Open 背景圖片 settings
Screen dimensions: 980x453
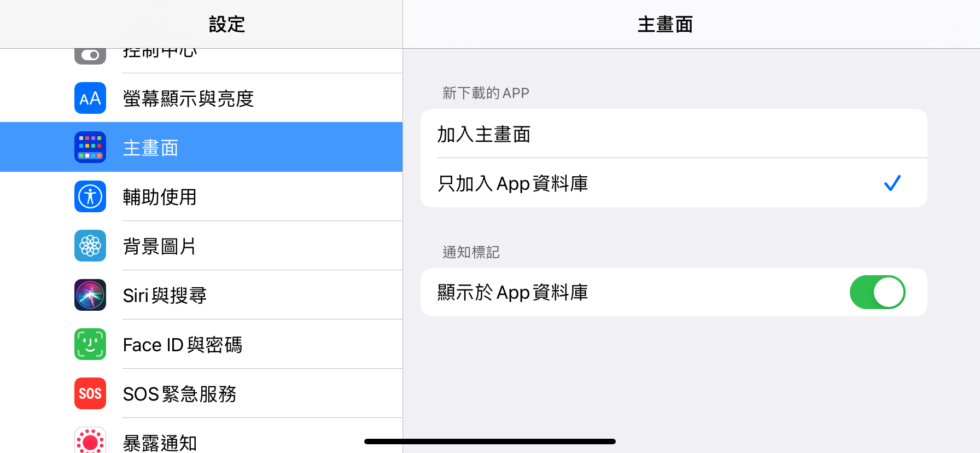pyautogui.click(x=160, y=246)
